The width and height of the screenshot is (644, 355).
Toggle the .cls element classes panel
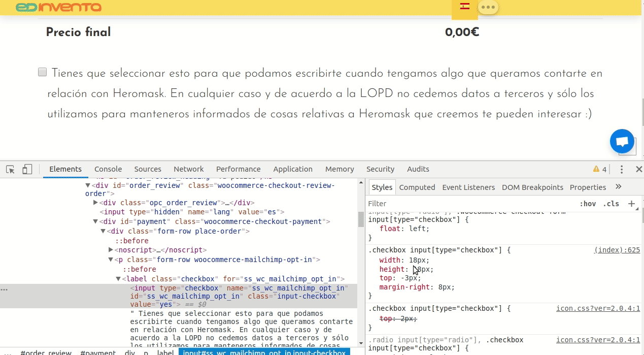pos(611,204)
